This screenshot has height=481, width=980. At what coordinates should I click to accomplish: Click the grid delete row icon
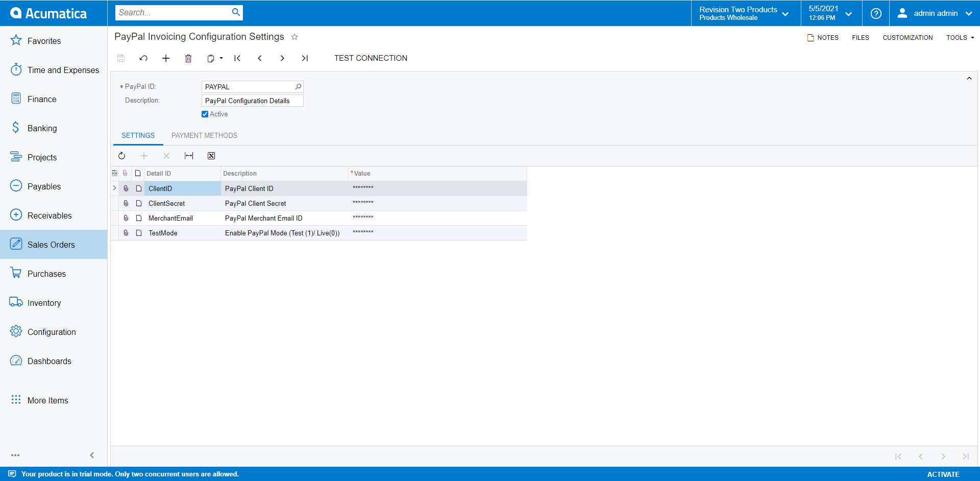tap(166, 156)
